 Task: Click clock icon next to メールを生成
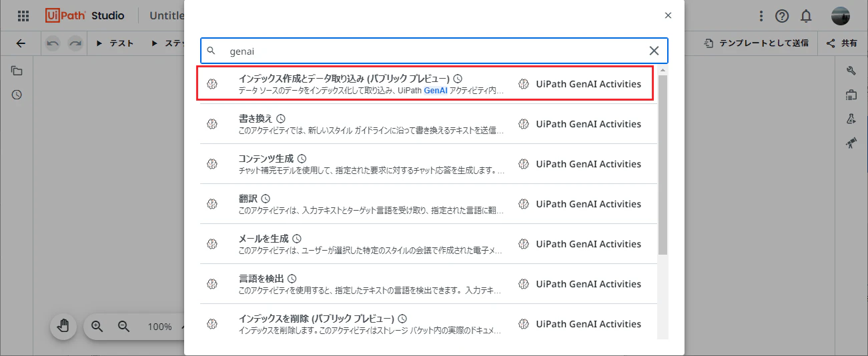point(297,239)
